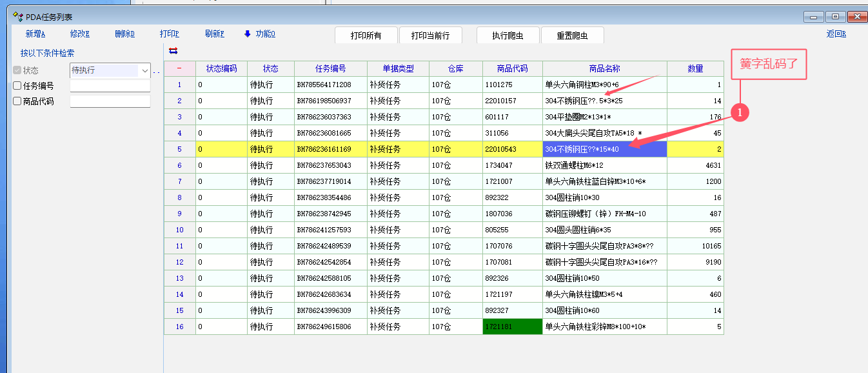Click the blue down-arrow beside 功能
Viewport: 868px width, 373px height.
click(247, 34)
